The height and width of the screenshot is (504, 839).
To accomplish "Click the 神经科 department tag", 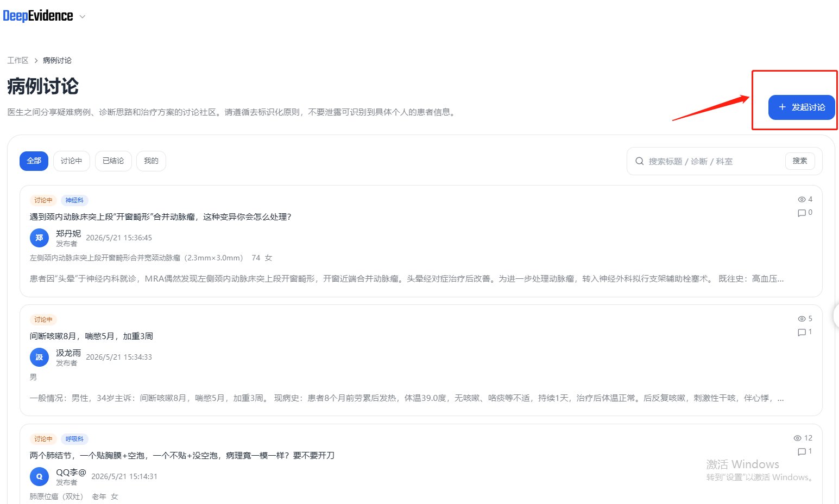I will (x=74, y=200).
